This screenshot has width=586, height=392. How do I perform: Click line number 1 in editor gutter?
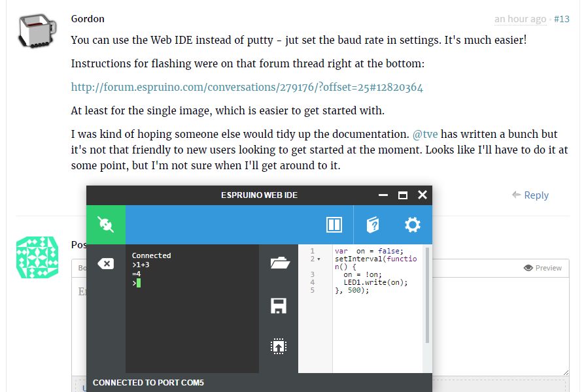pos(313,251)
